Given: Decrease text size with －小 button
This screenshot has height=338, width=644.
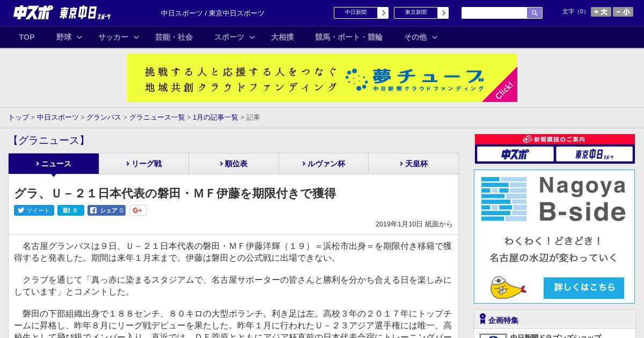Looking at the screenshot, I should pyautogui.click(x=623, y=12).
